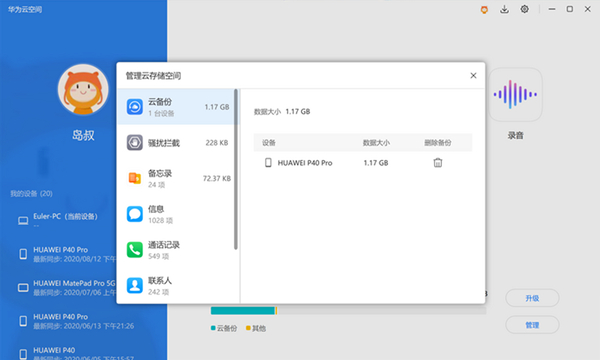Click the 升级 upgrade button

pos(532,298)
